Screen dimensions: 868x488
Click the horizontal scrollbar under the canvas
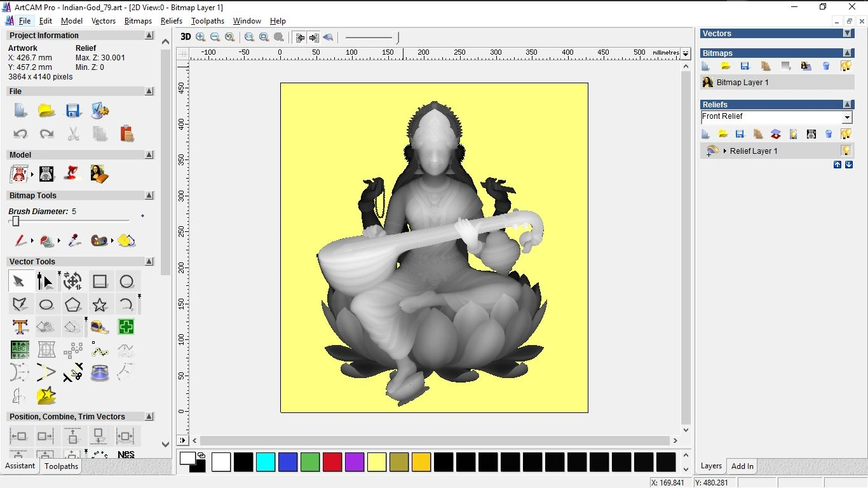pos(435,440)
